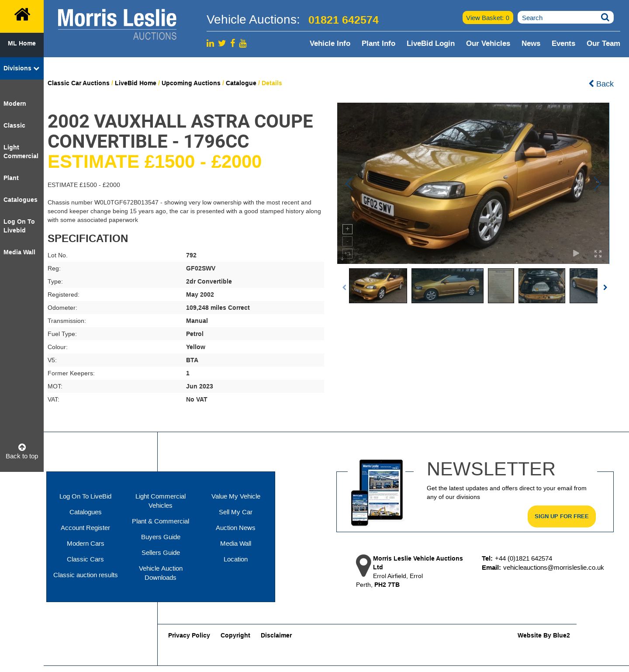Screen dimensions: 629x672
Task: Select the first front-view car thumbnail
Action: click(378, 286)
